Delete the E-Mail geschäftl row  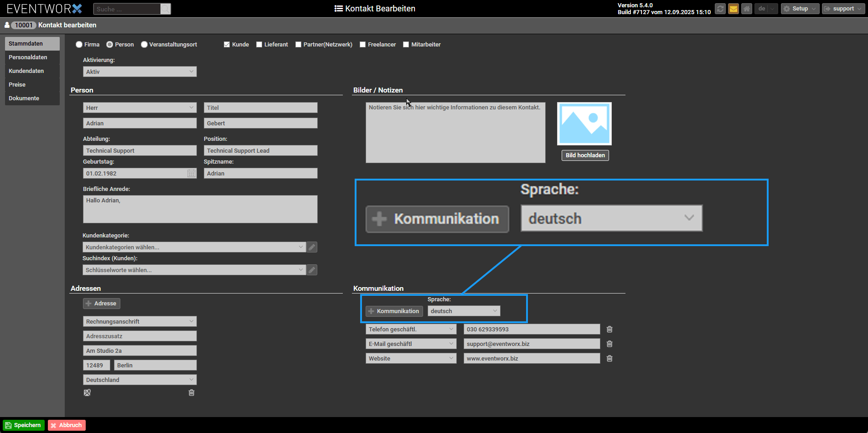point(610,344)
